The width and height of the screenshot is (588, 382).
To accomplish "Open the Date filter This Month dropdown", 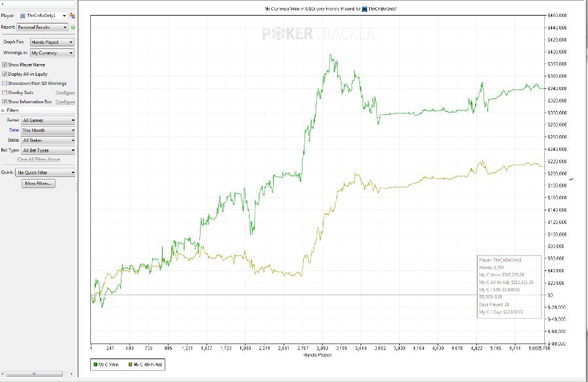I will tap(48, 131).
